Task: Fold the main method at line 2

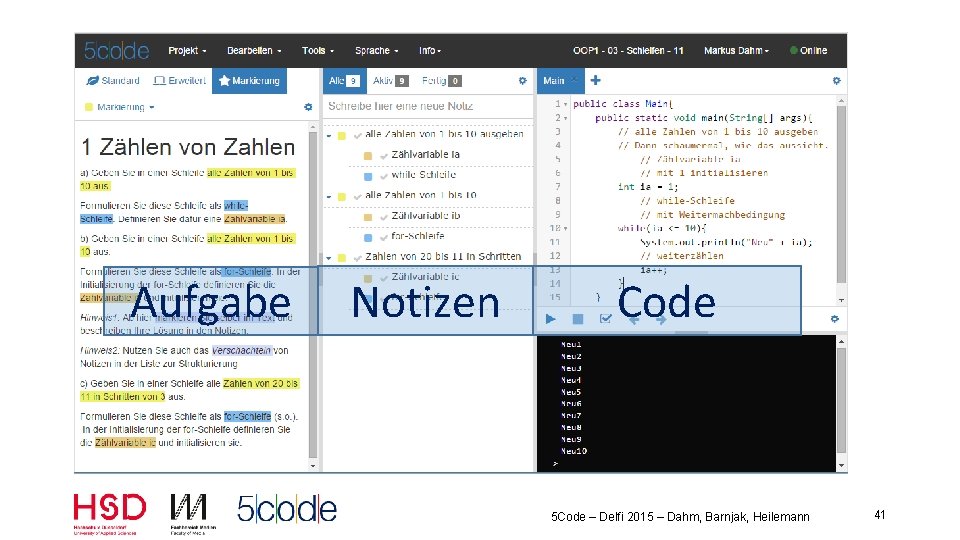Action: pos(565,118)
